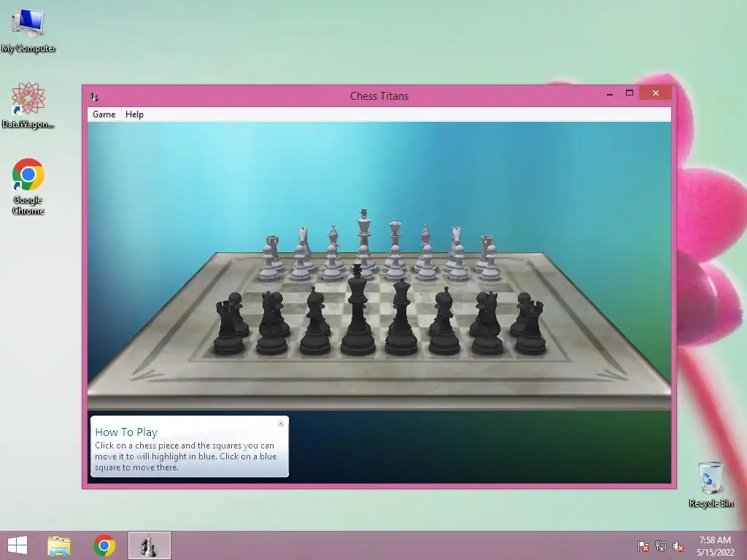Image resolution: width=747 pixels, height=560 pixels.
Task: Launch Chrome from the taskbar
Action: (x=104, y=545)
